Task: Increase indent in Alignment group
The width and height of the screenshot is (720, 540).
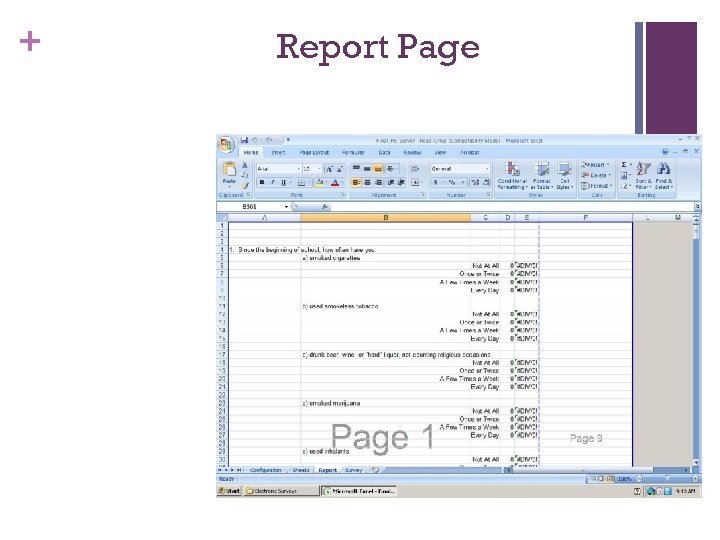Action: point(401,183)
